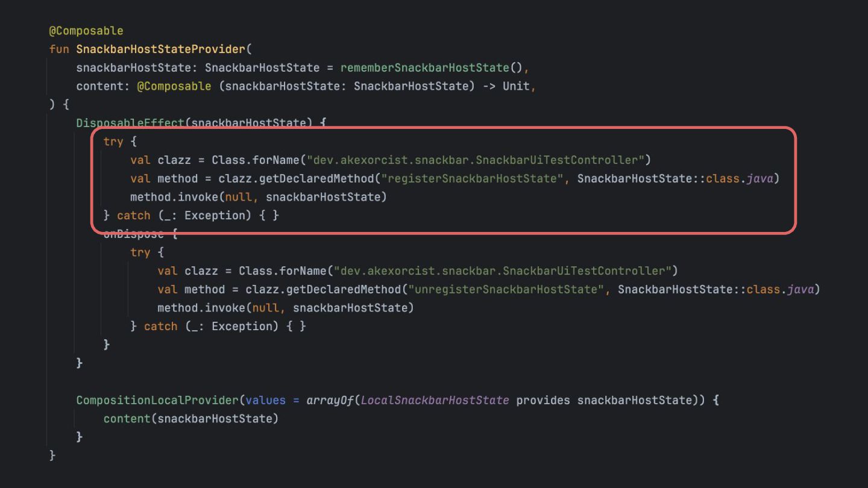Click the @Composable annotation above the function
Viewport: 868px width, 488px height.
(86, 31)
